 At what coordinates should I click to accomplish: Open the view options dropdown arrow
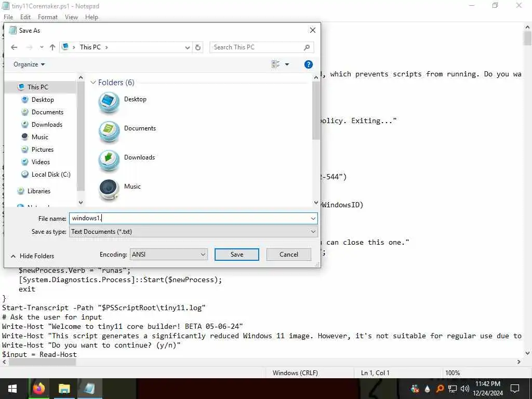point(287,64)
